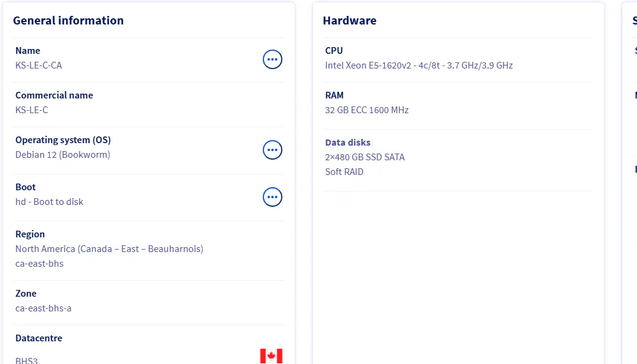Select the region code ca-east-bhs
Viewport: 637px width, 364px height.
click(39, 264)
